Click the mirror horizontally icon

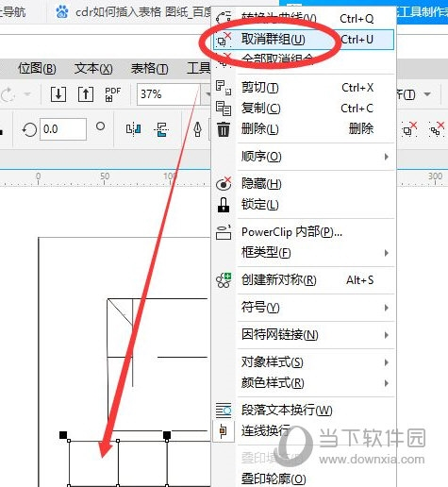[x=133, y=129]
